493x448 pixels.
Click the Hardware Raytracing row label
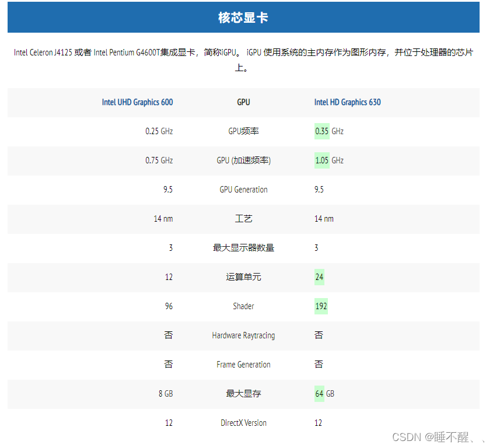point(243,335)
